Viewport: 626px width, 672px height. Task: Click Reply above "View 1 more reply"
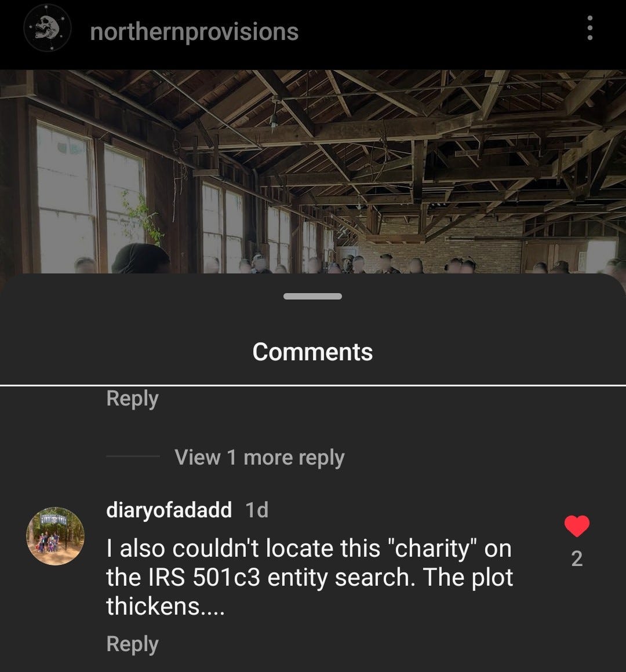133,399
